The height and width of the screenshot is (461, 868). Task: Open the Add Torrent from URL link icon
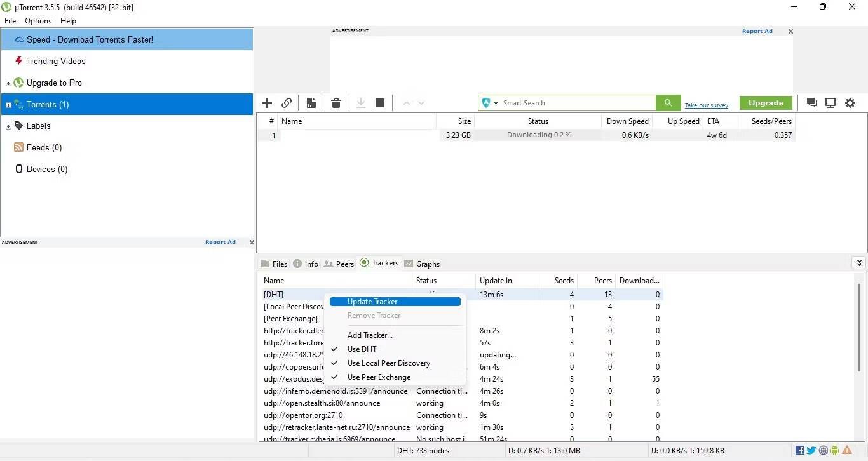286,102
